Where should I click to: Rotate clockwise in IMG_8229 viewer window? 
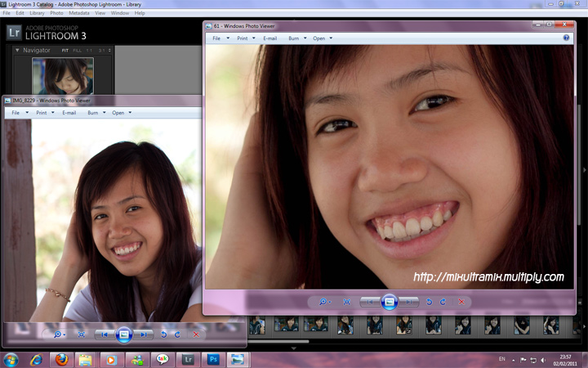pos(177,334)
